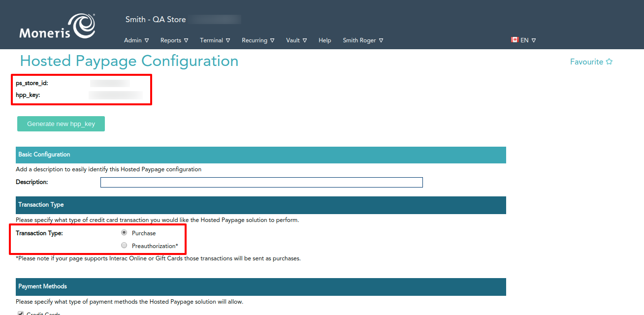Click the Payment Methods section header
The width and height of the screenshot is (644, 315).
point(260,286)
